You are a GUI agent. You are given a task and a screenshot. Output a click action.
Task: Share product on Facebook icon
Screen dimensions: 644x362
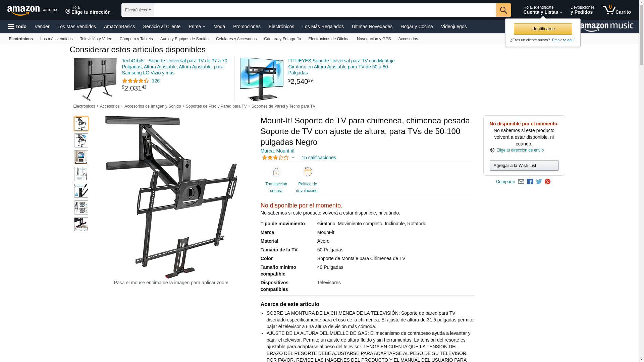pos(530,182)
